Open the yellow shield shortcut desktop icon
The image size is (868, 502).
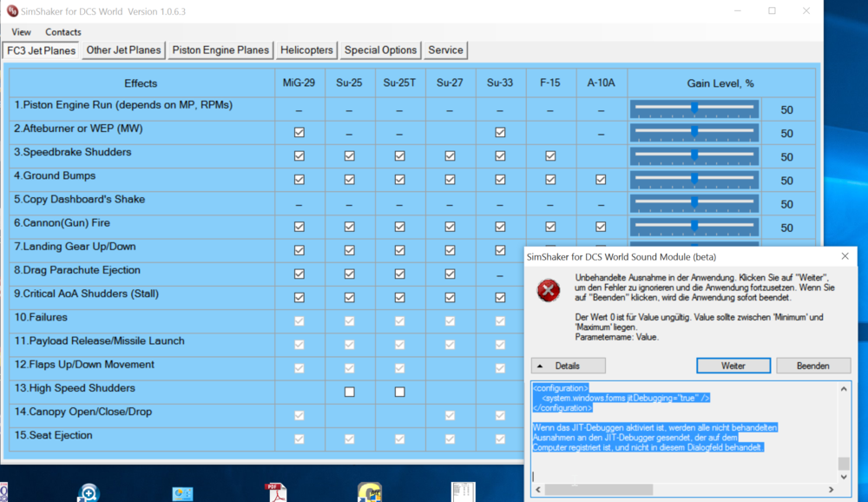pyautogui.click(x=369, y=492)
